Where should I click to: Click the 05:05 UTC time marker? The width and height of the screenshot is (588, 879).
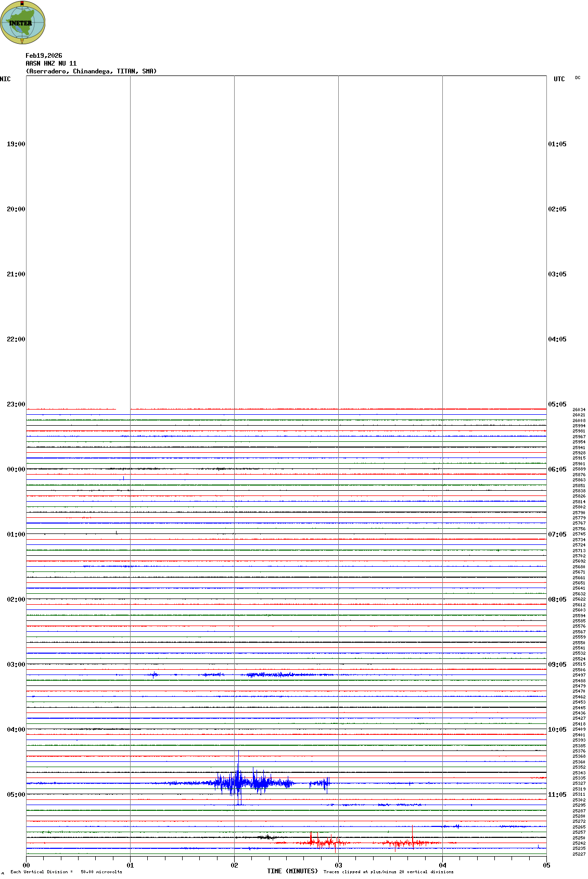click(x=557, y=404)
